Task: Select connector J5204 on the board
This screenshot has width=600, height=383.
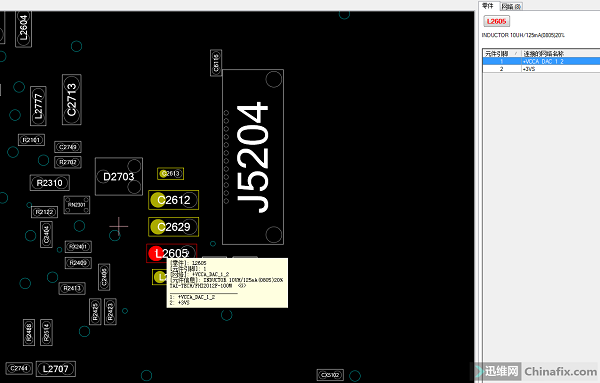Action: (x=253, y=157)
